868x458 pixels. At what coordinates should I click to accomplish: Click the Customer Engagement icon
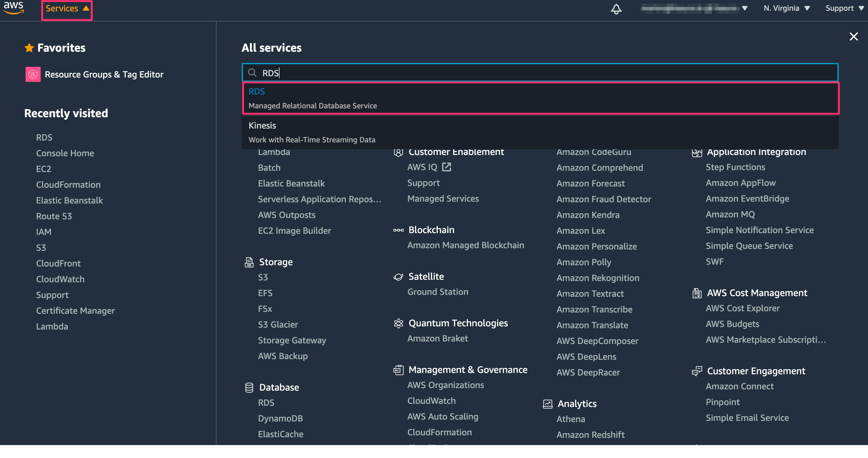(x=697, y=371)
